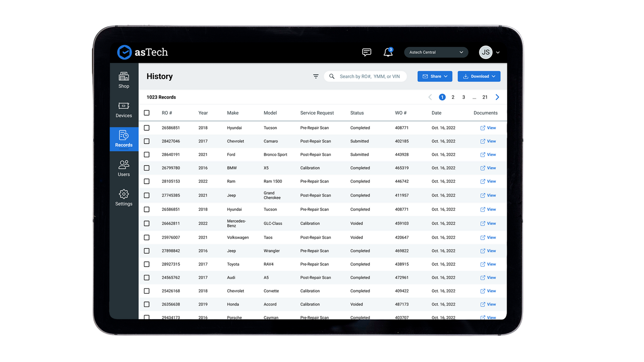
Task: View documents for Honda Accord
Action: (488, 304)
